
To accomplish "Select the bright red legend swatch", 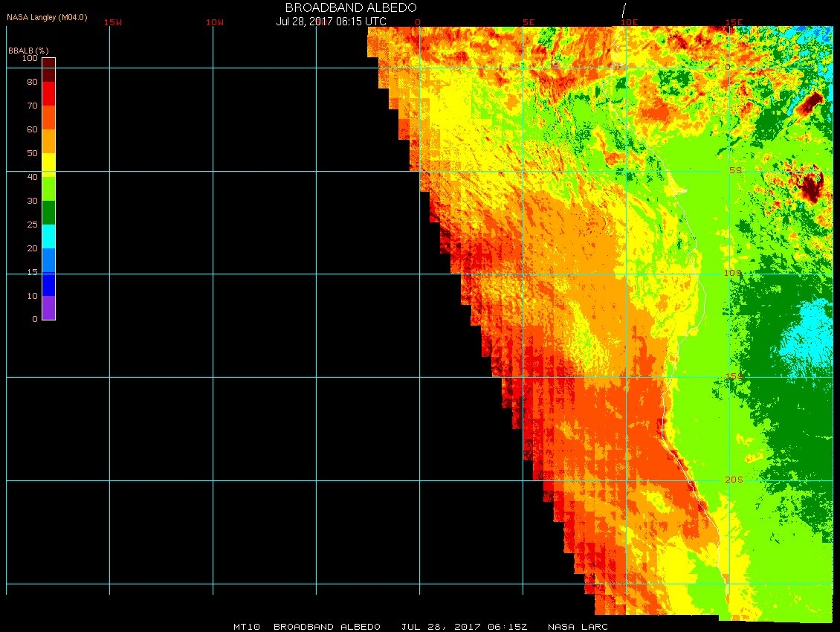I will (x=48, y=94).
